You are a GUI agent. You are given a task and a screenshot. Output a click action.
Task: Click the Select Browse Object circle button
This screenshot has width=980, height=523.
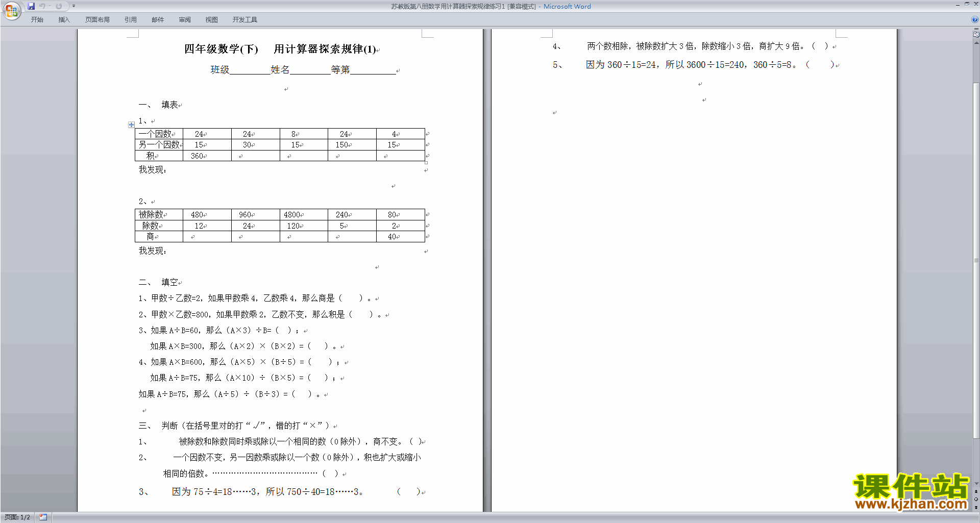coord(976,500)
